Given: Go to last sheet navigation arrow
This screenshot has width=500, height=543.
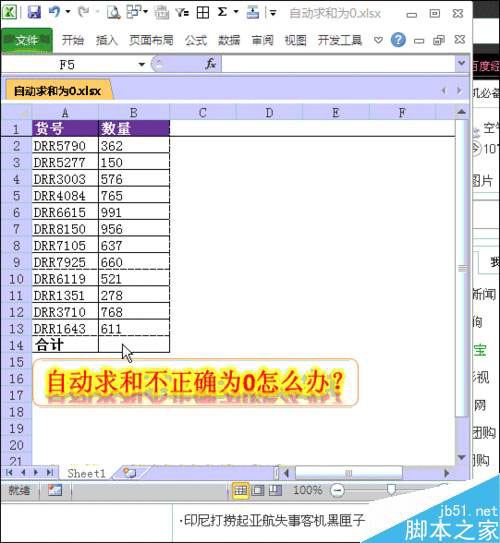Looking at the screenshot, I should point(50,472).
